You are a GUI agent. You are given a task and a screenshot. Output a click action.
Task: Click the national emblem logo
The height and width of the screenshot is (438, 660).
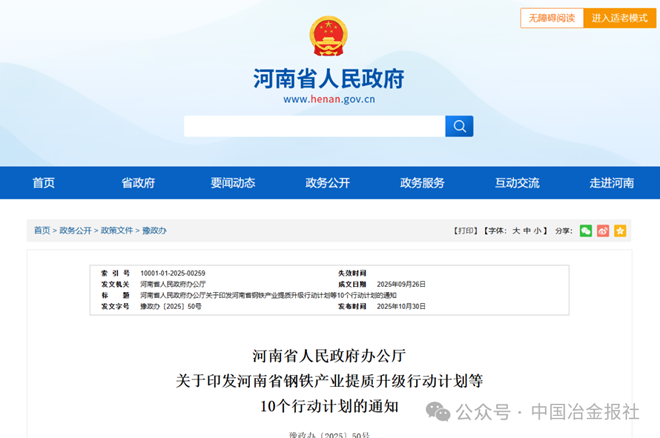pyautogui.click(x=329, y=37)
